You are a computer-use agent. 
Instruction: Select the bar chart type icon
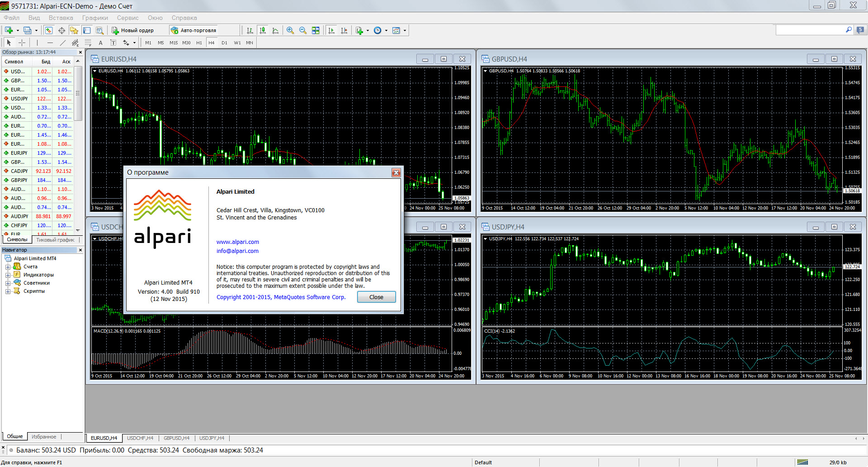click(x=250, y=30)
